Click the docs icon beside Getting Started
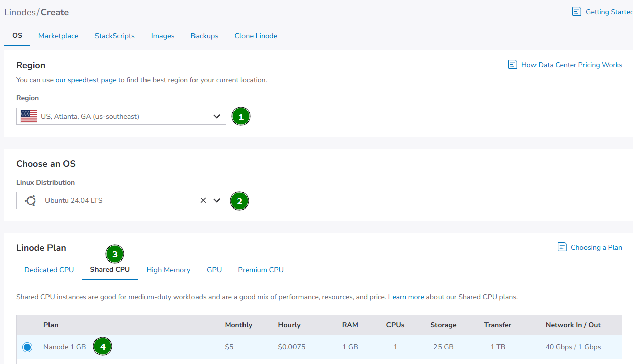This screenshot has width=633, height=364. tap(576, 11)
